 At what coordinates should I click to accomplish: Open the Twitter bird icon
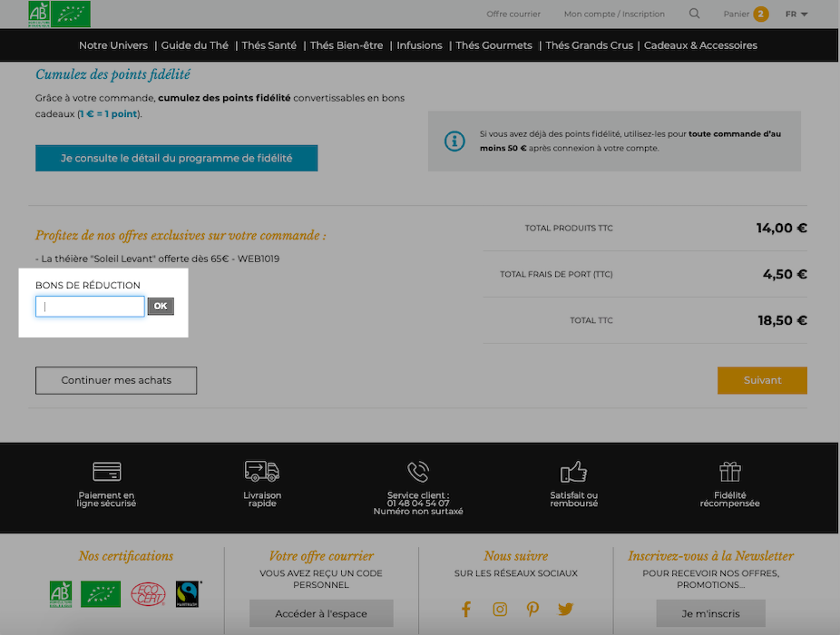click(566, 610)
